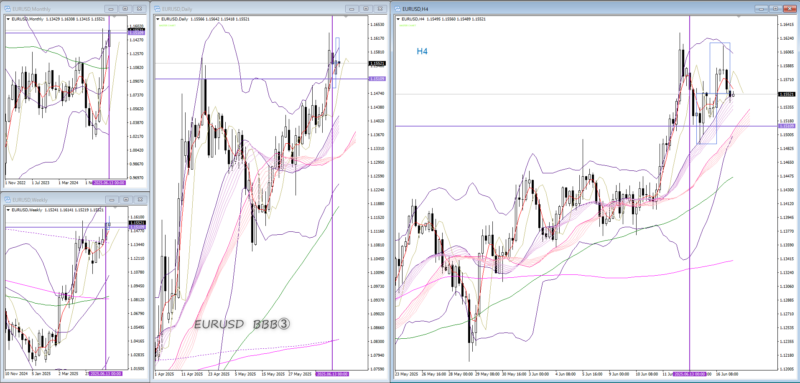Click the purple line price label on Daily axis
The width and height of the screenshot is (800, 383).
coord(377,79)
